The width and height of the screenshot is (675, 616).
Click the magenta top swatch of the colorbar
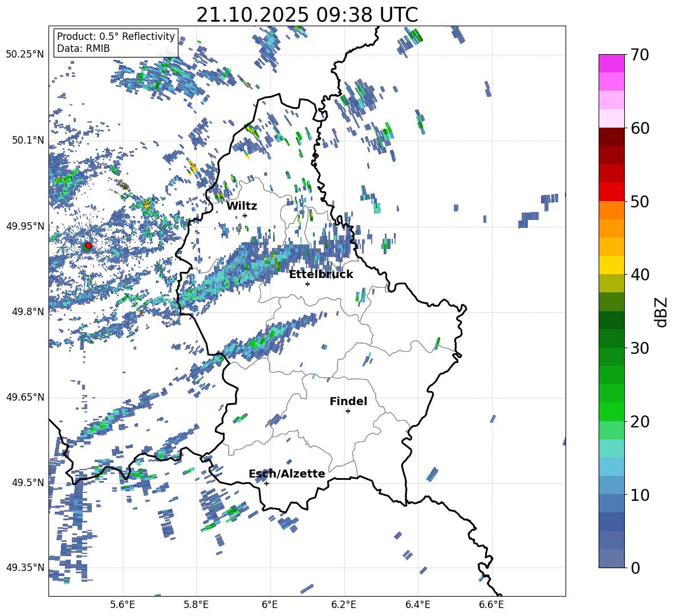click(611, 64)
